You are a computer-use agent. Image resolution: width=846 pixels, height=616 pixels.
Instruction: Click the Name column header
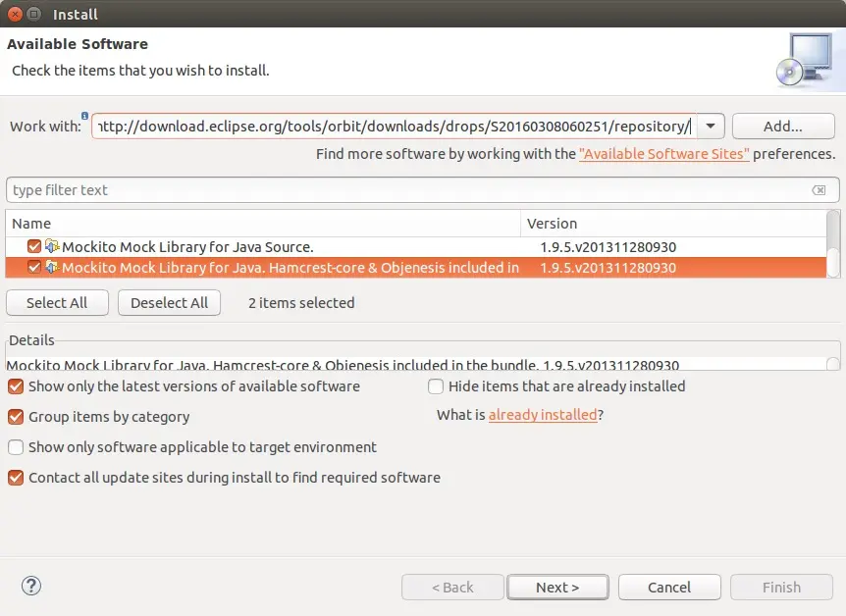[263, 224]
